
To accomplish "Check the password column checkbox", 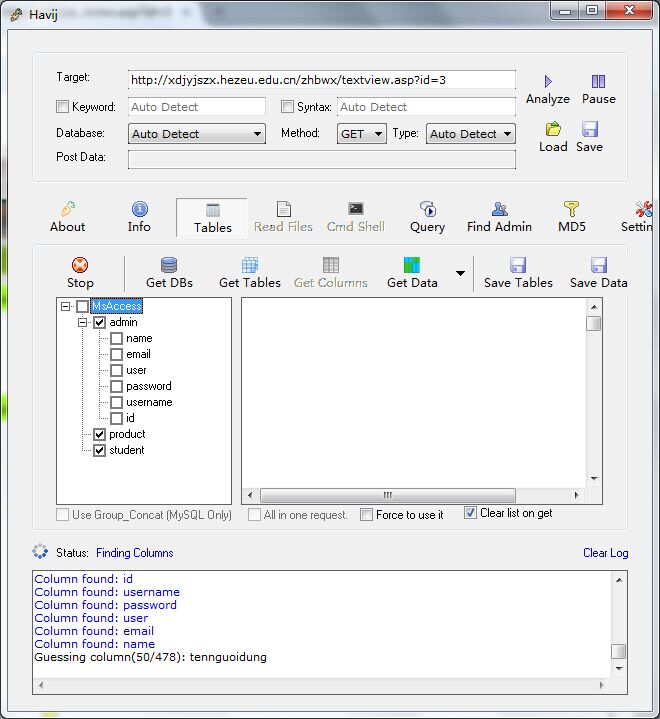I will [x=116, y=387].
